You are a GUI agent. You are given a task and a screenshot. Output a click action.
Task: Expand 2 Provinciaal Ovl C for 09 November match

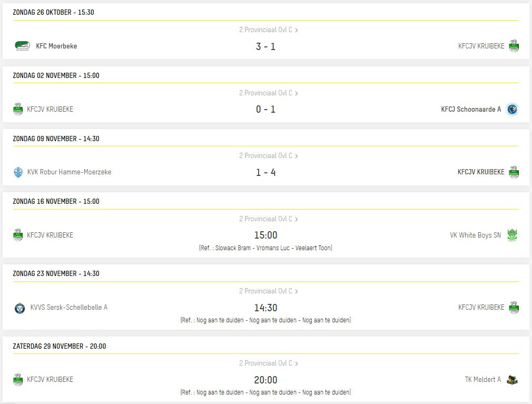269,156
